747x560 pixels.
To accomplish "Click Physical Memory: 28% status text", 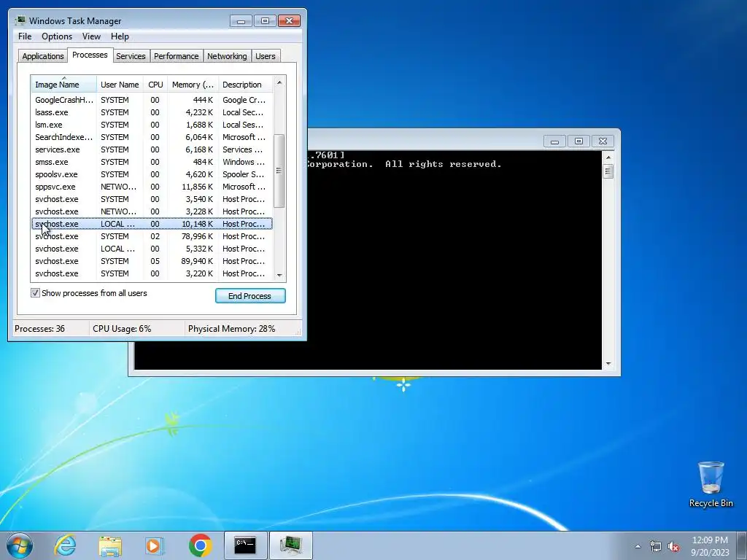I will click(231, 329).
